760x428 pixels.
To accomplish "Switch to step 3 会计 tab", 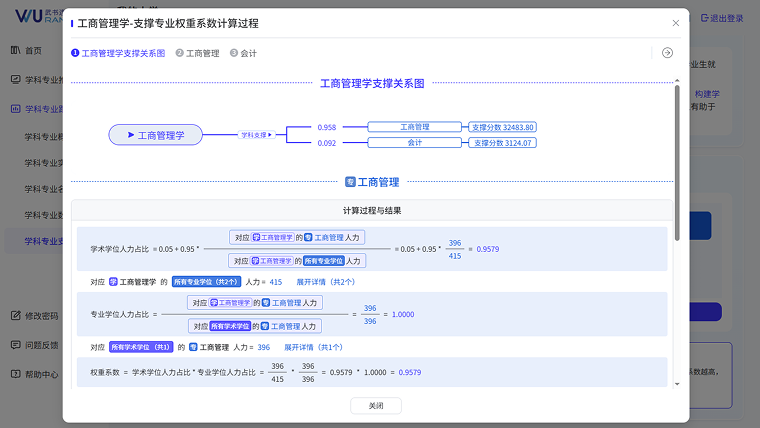I will [243, 53].
